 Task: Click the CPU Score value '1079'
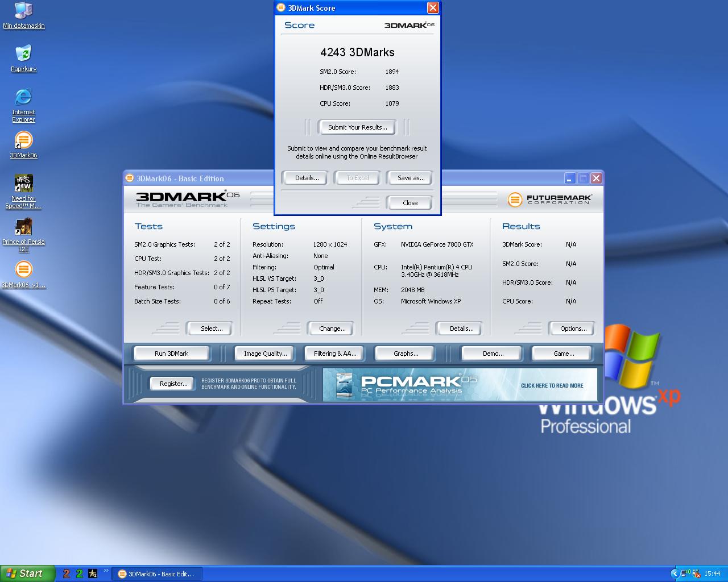click(392, 103)
